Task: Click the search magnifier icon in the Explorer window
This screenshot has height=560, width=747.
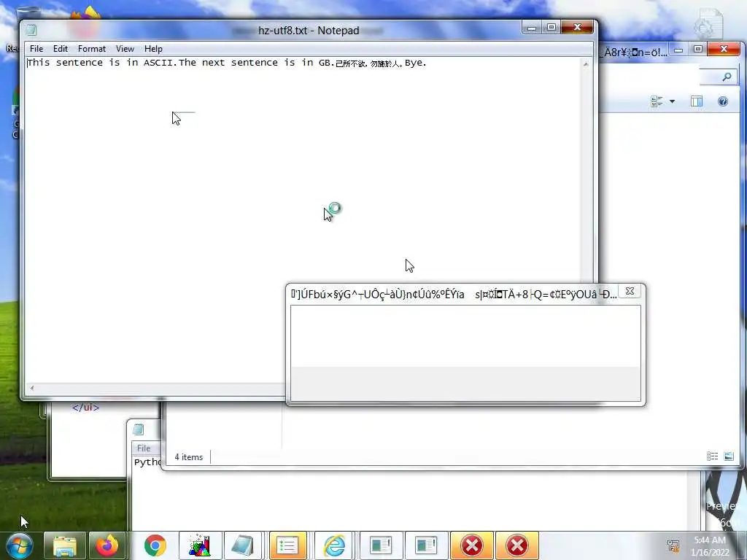Action: [x=727, y=77]
